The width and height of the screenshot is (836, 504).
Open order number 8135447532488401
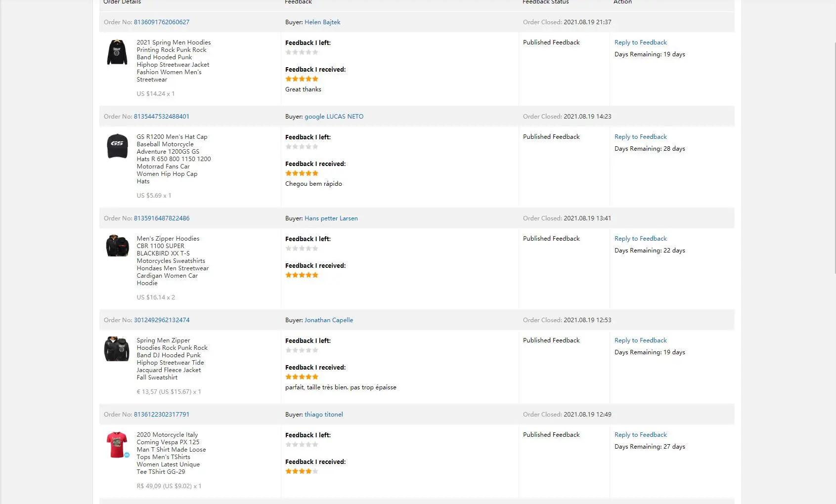coord(162,117)
